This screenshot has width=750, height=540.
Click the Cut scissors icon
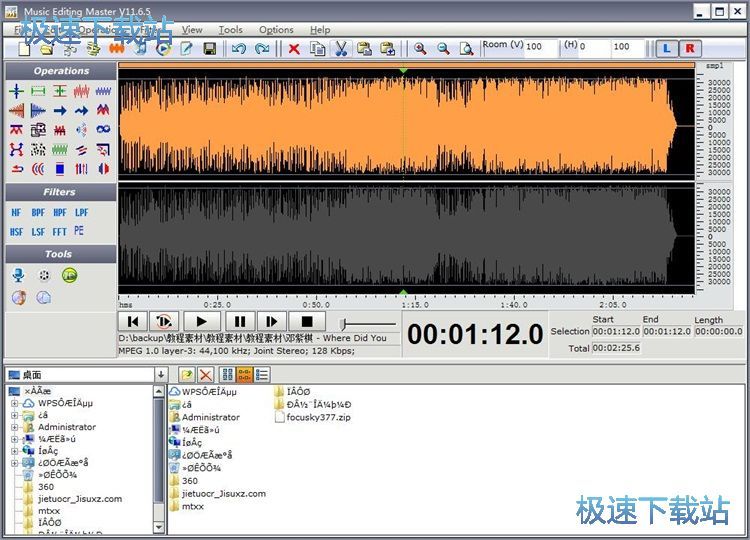click(341, 48)
